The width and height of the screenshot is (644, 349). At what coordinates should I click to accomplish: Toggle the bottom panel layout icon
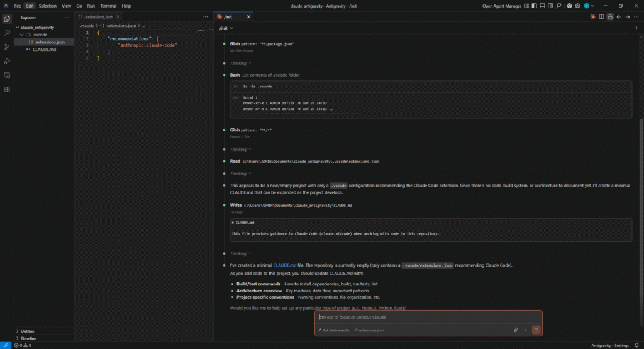(x=541, y=6)
